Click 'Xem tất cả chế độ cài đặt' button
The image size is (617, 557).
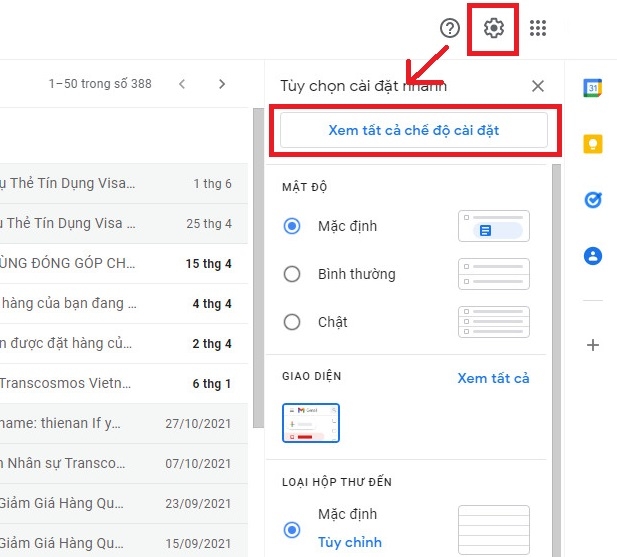[x=414, y=130]
